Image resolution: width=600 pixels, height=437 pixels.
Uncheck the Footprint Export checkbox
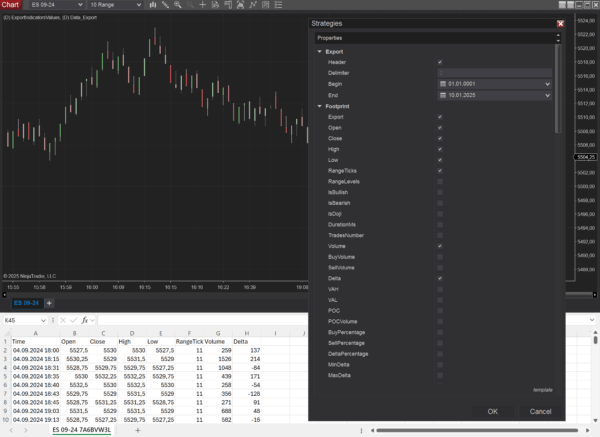(440, 117)
